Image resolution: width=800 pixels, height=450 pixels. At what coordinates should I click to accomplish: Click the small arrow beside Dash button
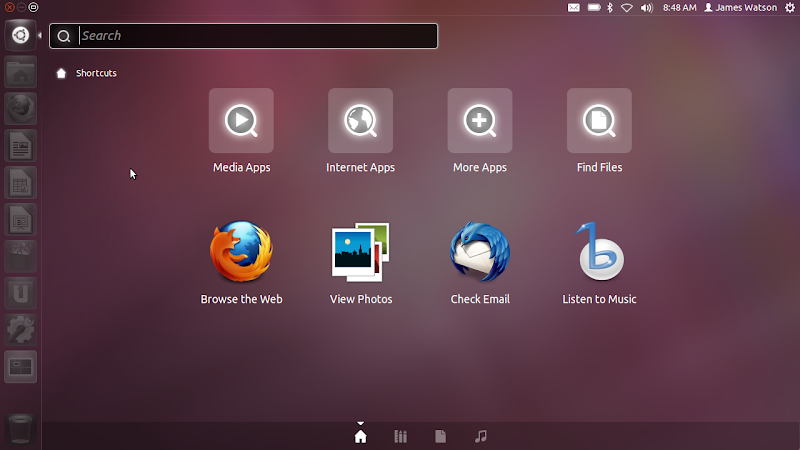coord(40,35)
